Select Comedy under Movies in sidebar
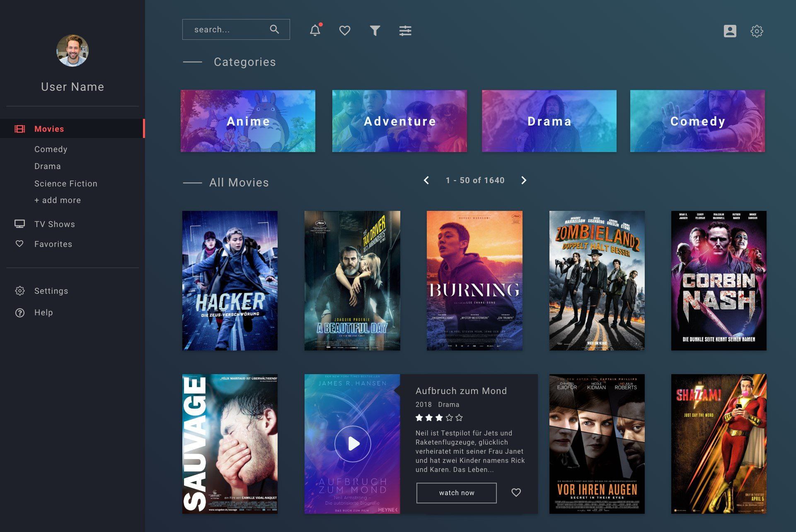Screen dimensions: 796x532 coord(51,149)
